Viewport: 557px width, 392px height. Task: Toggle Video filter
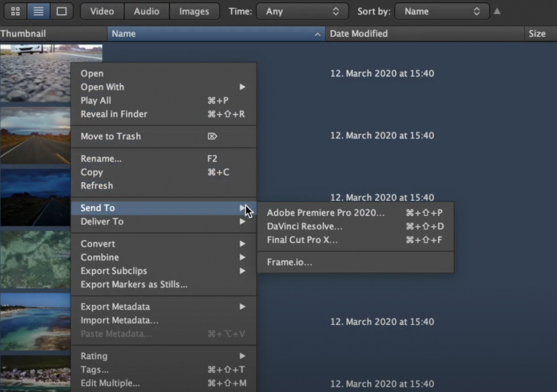coord(102,11)
